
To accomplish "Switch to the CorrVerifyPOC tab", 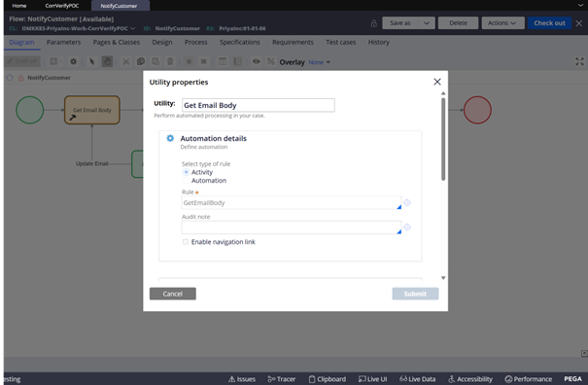I will coord(62,6).
